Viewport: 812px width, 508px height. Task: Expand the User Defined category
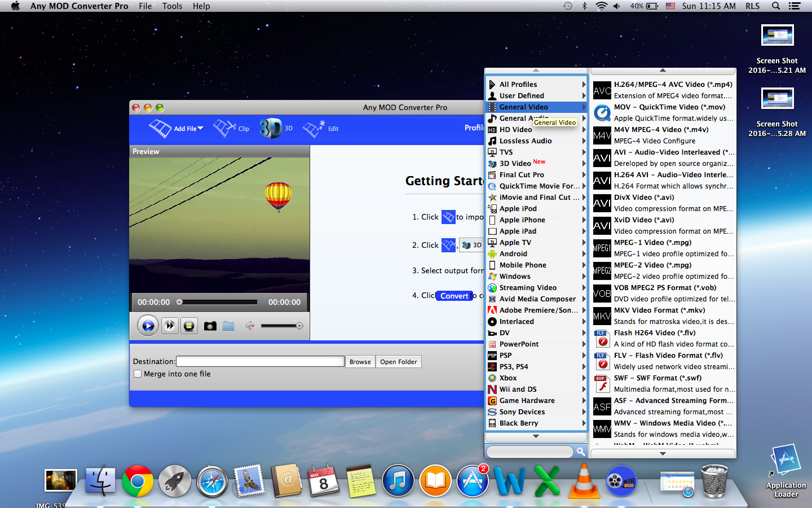tap(537, 95)
